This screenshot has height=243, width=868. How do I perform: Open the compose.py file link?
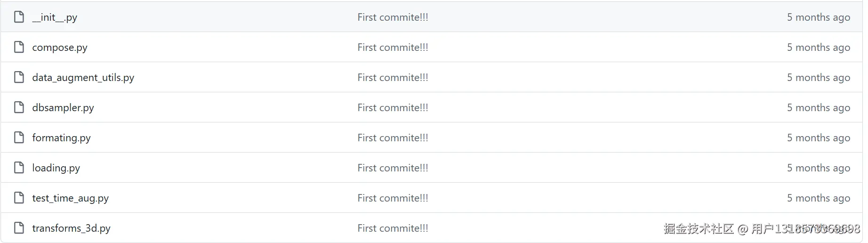60,48
